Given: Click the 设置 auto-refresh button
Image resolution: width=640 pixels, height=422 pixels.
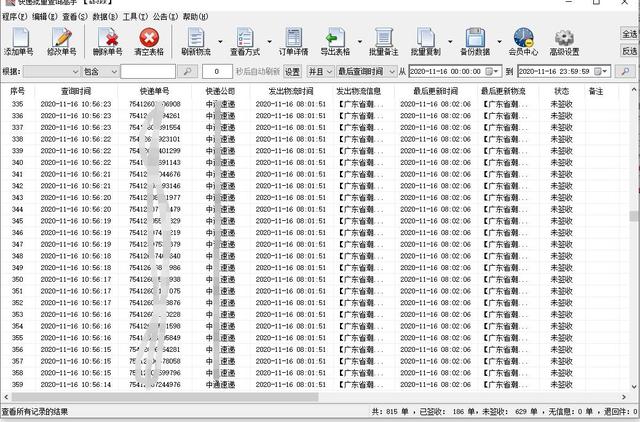Looking at the screenshot, I should tap(292, 71).
